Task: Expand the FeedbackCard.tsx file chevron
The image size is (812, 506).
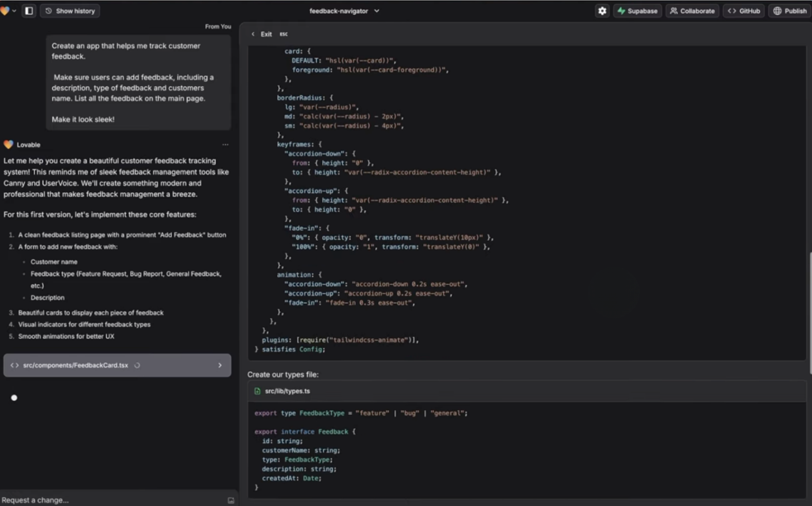Action: point(220,365)
